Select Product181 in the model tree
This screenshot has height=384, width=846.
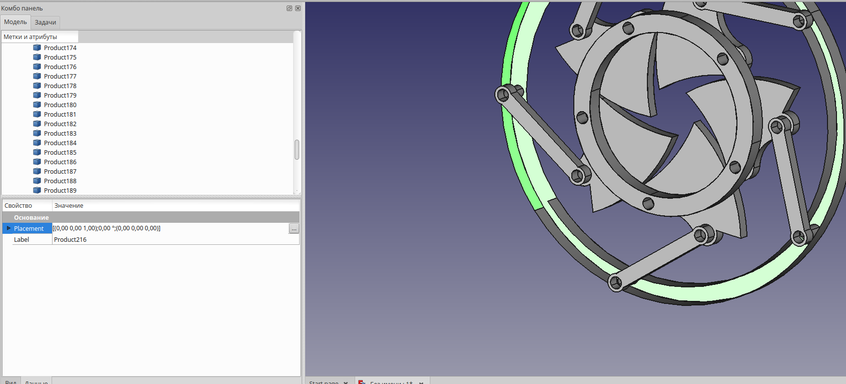[x=60, y=114]
